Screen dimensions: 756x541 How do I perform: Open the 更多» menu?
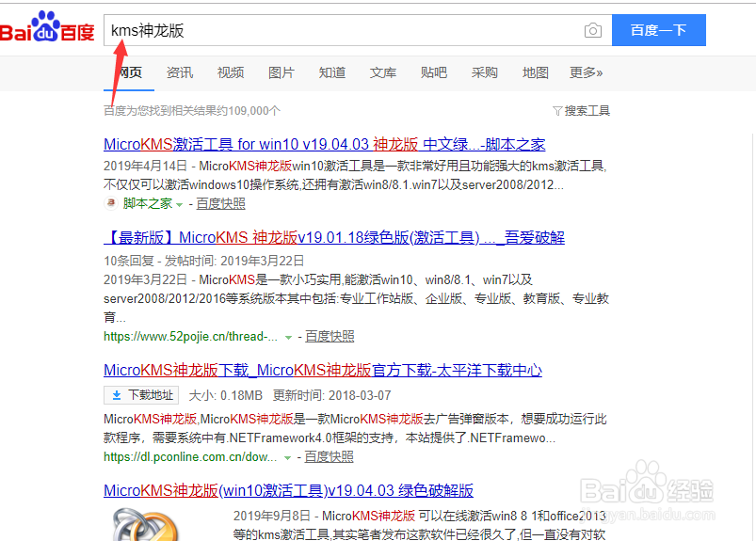coord(586,72)
